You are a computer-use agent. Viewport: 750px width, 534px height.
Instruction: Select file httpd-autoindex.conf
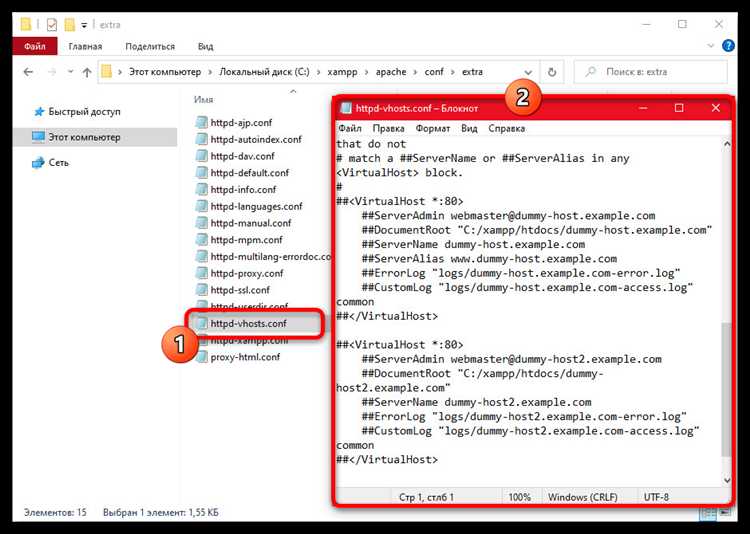256,139
